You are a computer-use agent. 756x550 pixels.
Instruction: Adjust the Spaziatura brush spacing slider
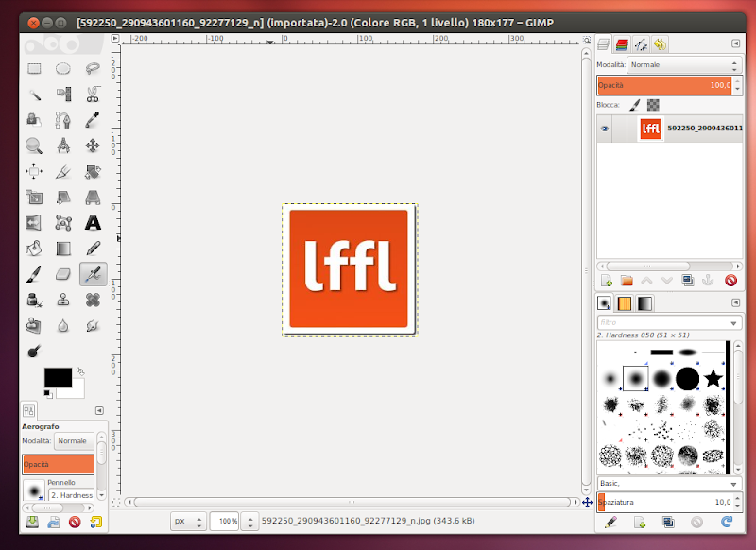[665, 503]
